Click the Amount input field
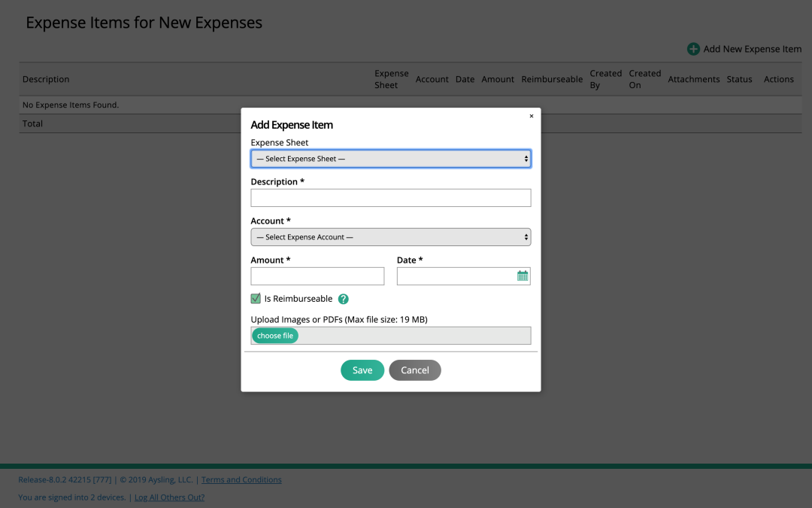This screenshot has width=812, height=508. (x=317, y=275)
